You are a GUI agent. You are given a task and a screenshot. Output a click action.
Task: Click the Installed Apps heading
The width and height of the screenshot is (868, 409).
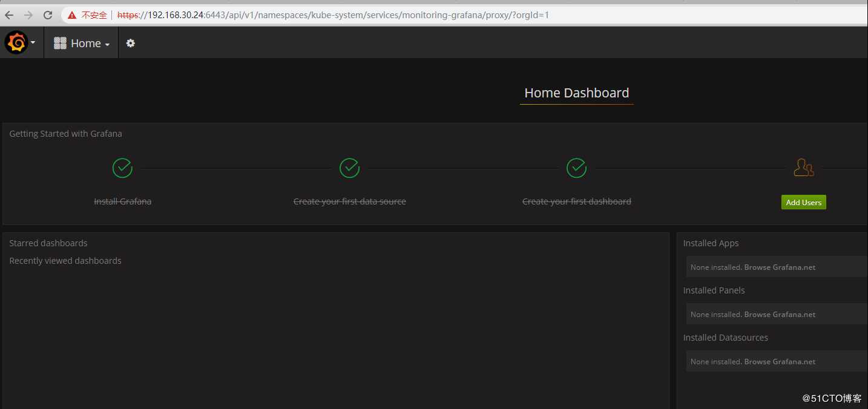tap(711, 243)
